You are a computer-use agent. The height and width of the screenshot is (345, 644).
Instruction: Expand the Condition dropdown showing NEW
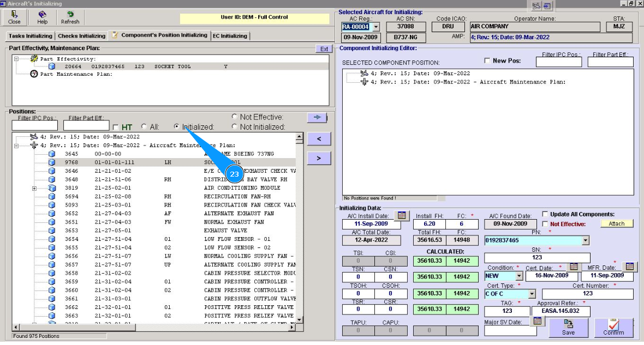point(518,276)
